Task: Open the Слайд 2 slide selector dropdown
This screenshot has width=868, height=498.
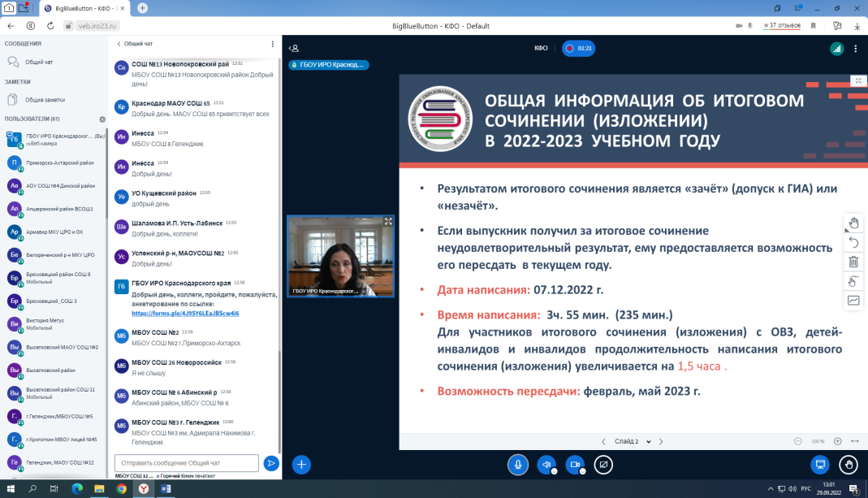Action: (x=632, y=441)
